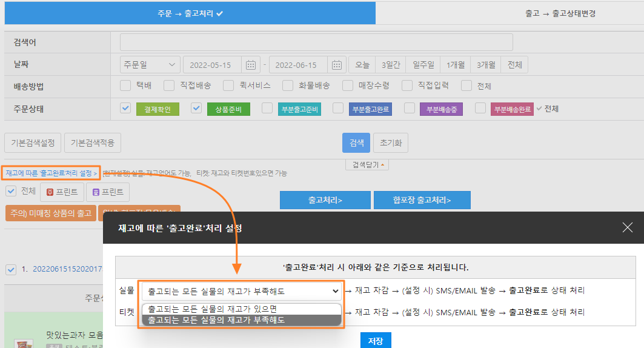Check the 직접입력 checkbox
This screenshot has width=644, height=348.
click(x=407, y=85)
